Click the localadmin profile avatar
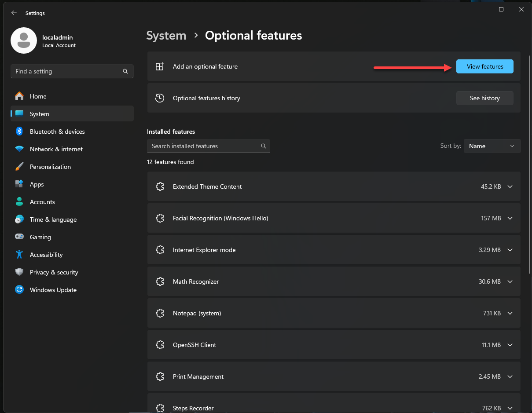Viewport: 532px width, 413px height. coord(24,41)
